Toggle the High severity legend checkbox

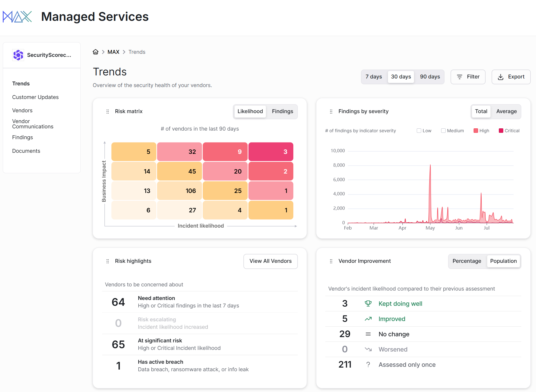pos(476,131)
